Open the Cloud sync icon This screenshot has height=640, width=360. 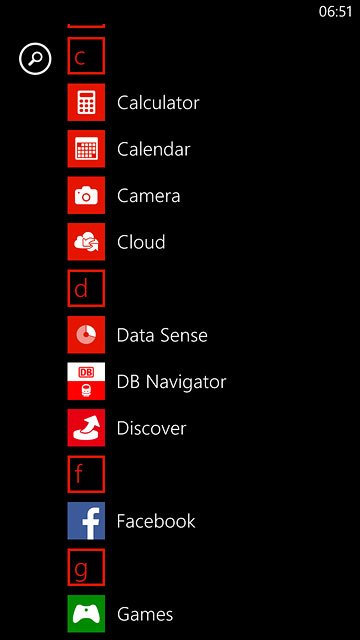[x=86, y=242]
